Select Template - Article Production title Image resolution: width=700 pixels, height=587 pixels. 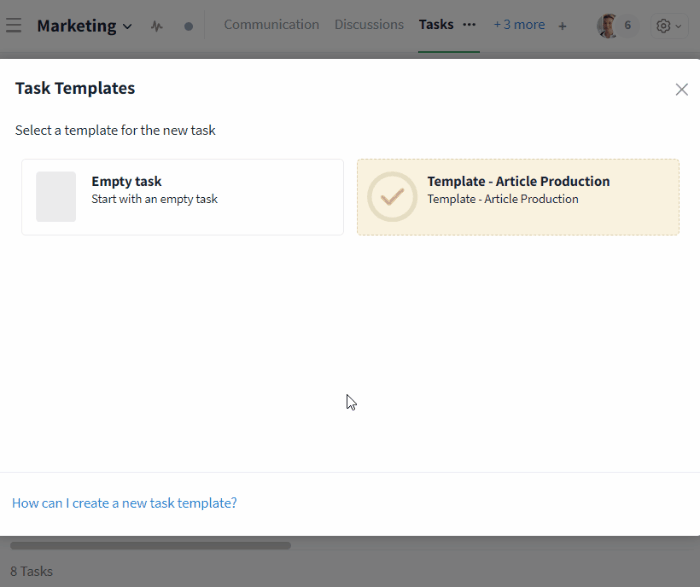click(518, 182)
